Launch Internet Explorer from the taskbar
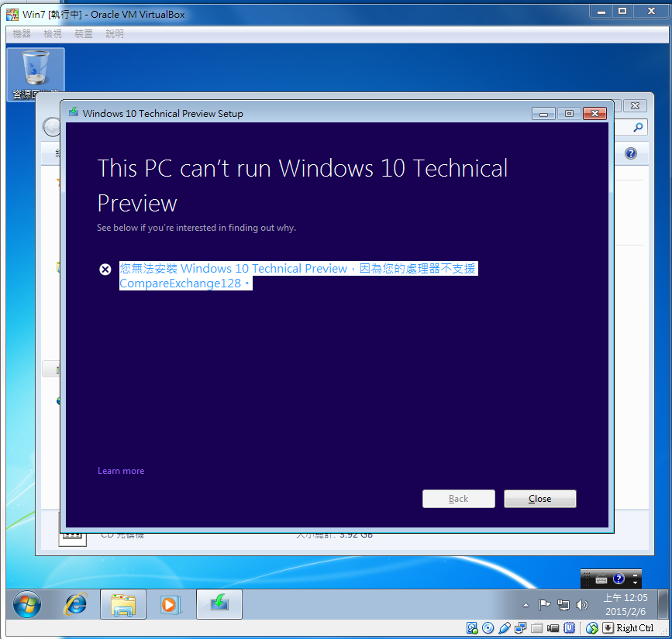 tap(76, 604)
